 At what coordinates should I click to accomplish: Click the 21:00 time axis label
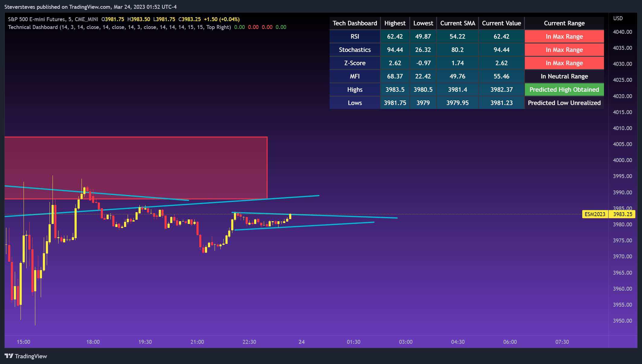point(197,342)
